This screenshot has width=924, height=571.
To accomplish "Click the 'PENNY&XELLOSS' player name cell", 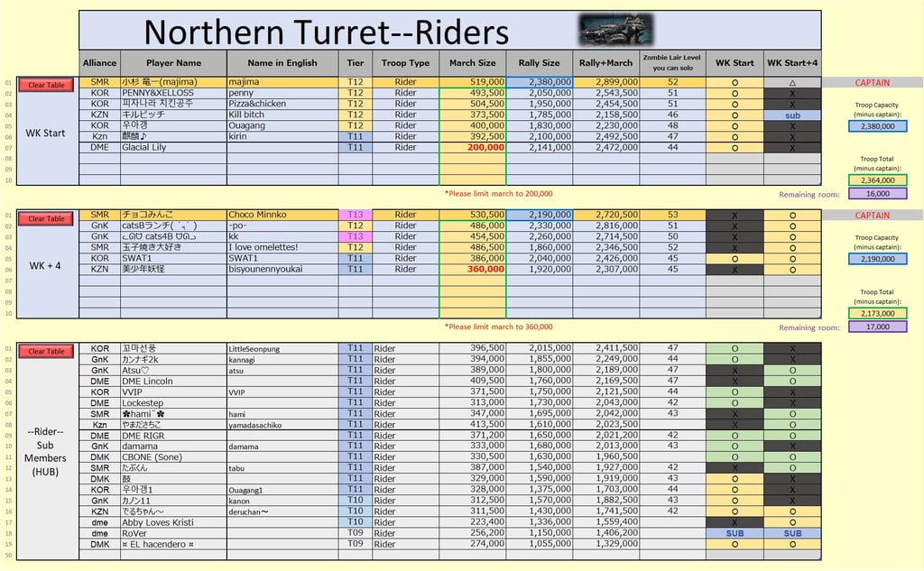I will coord(173,93).
